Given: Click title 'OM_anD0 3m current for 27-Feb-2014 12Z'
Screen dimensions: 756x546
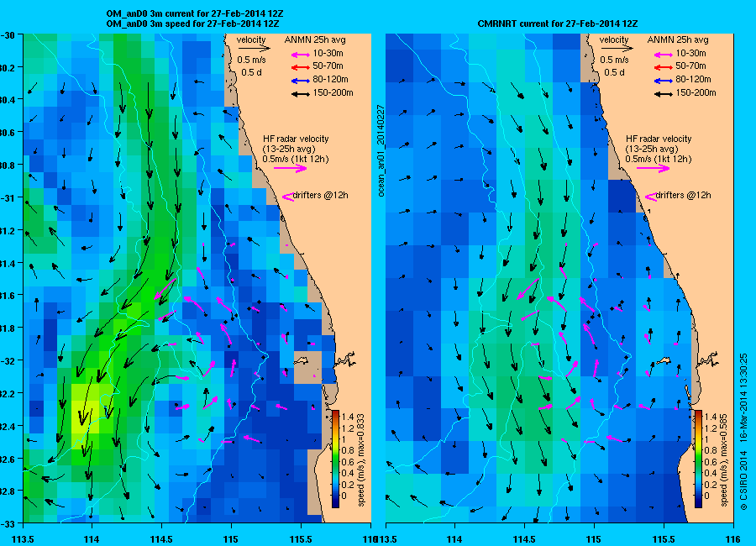Looking at the screenshot, I should click(x=195, y=13).
